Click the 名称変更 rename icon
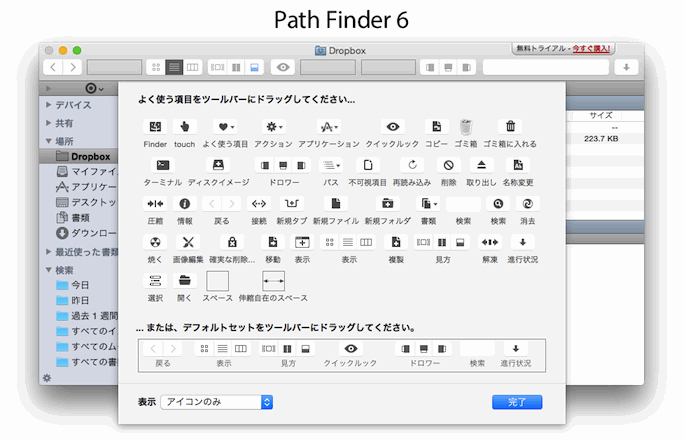This screenshot has width=684, height=441. coord(518,165)
